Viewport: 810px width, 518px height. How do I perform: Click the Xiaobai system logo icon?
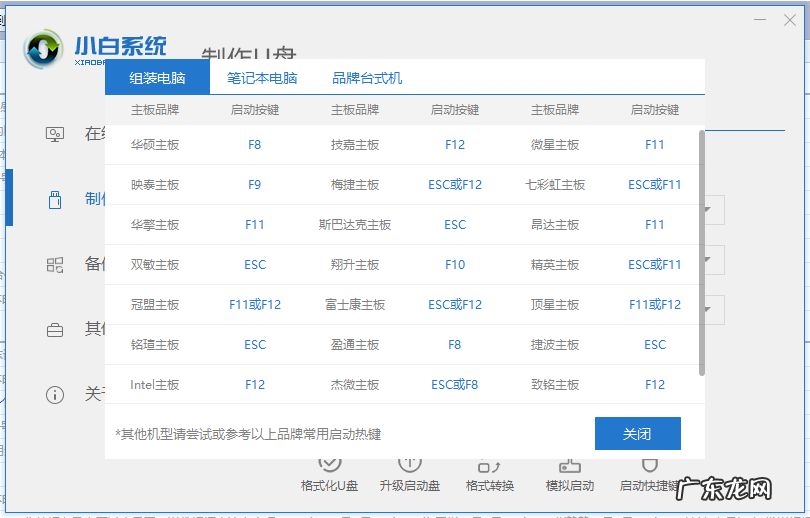pos(43,49)
